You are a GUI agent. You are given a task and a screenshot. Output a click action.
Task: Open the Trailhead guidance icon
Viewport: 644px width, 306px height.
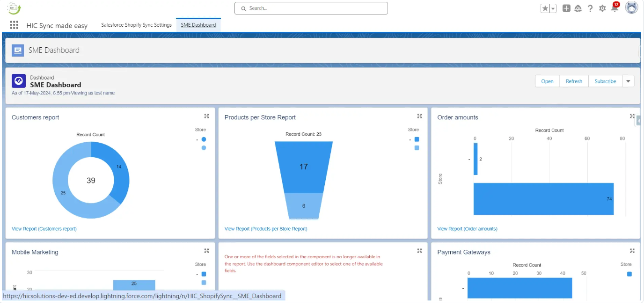tap(578, 8)
